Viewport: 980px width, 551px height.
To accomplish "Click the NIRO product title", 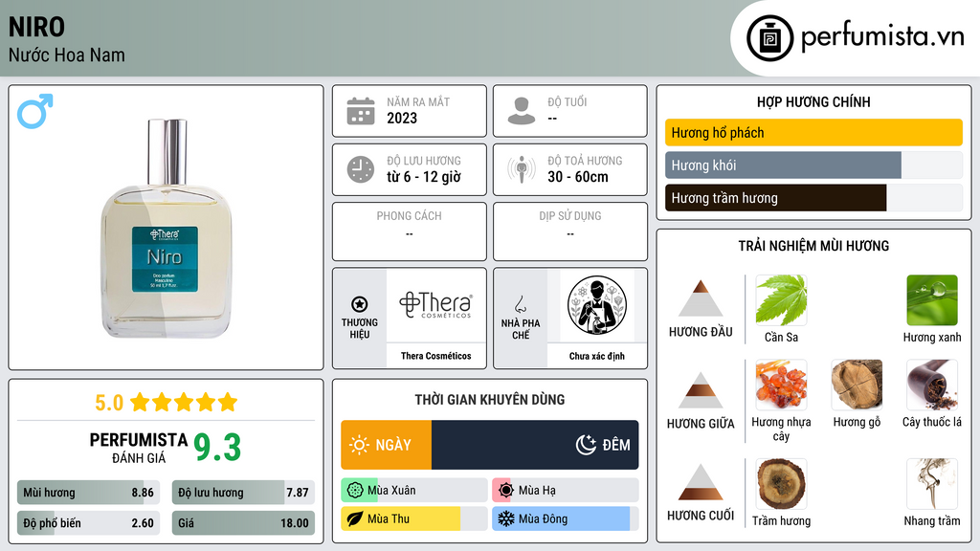I will [37, 27].
